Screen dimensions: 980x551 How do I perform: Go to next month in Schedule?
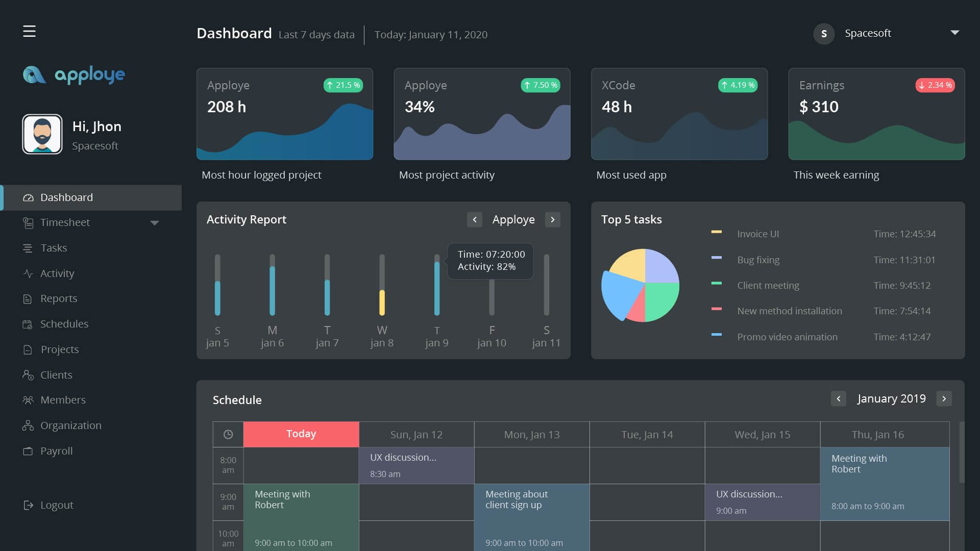[944, 398]
